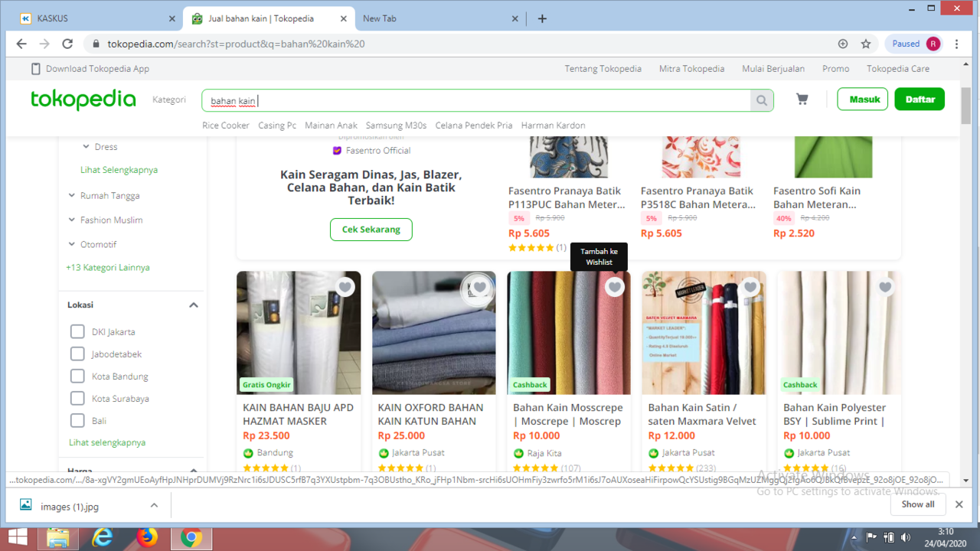The width and height of the screenshot is (980, 551).
Task: Open a new browser tab
Action: [x=542, y=18]
